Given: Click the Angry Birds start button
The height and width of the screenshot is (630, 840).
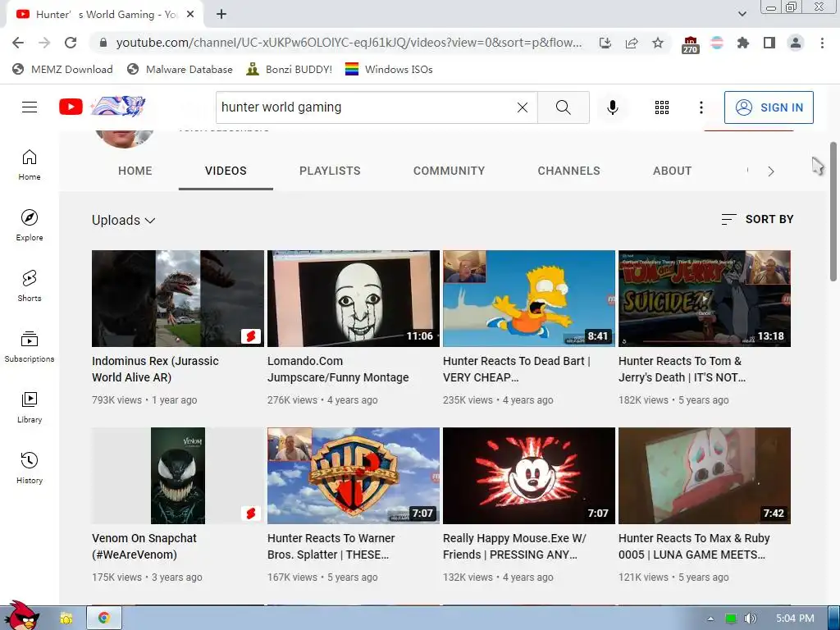Looking at the screenshot, I should pos(21,615).
